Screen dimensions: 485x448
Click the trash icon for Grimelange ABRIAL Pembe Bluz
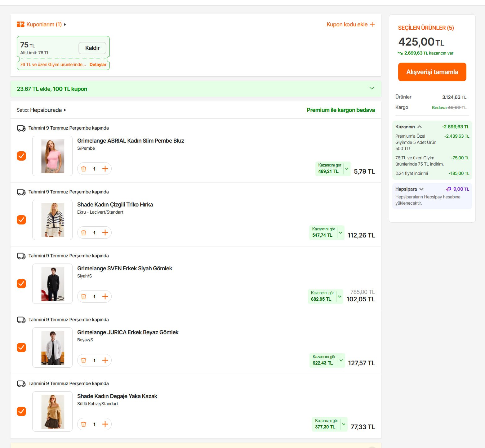[83, 169]
